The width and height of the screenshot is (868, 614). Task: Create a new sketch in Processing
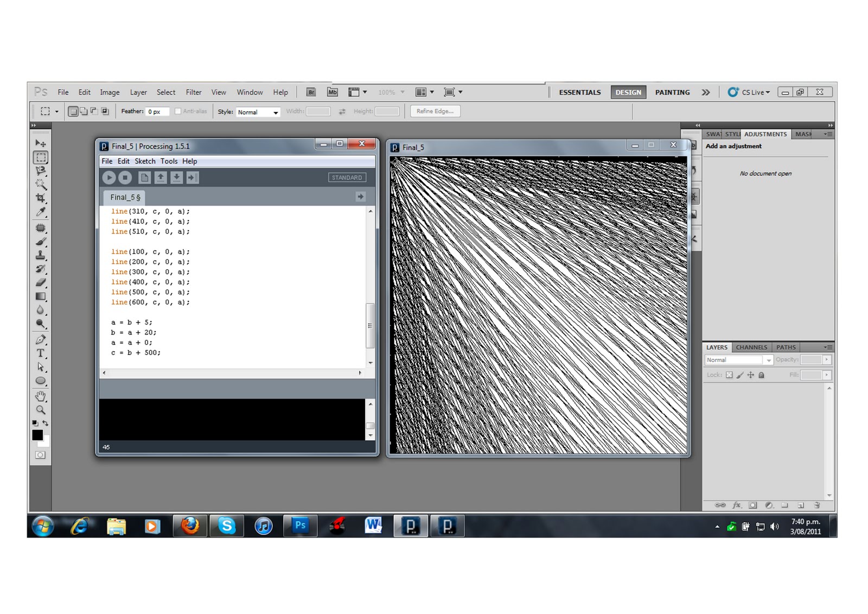coord(144,178)
